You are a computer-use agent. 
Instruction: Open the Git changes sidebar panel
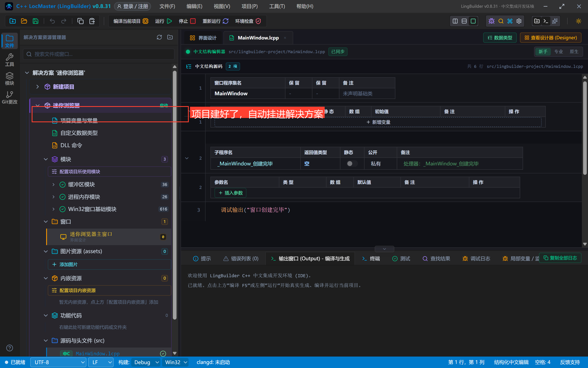pyautogui.click(x=9, y=97)
